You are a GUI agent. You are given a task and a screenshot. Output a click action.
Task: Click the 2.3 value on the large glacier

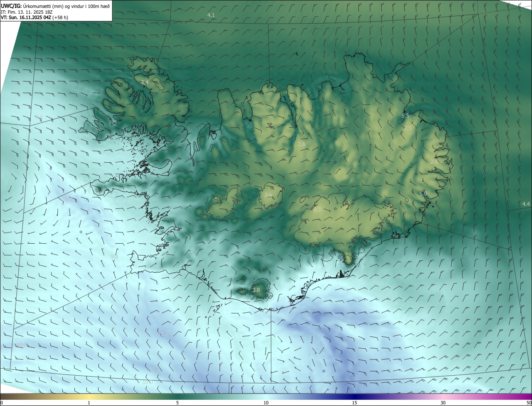pyautogui.click(x=317, y=210)
